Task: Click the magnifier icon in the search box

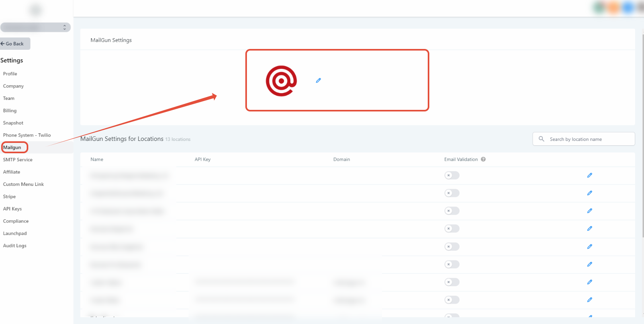Action: pos(541,139)
